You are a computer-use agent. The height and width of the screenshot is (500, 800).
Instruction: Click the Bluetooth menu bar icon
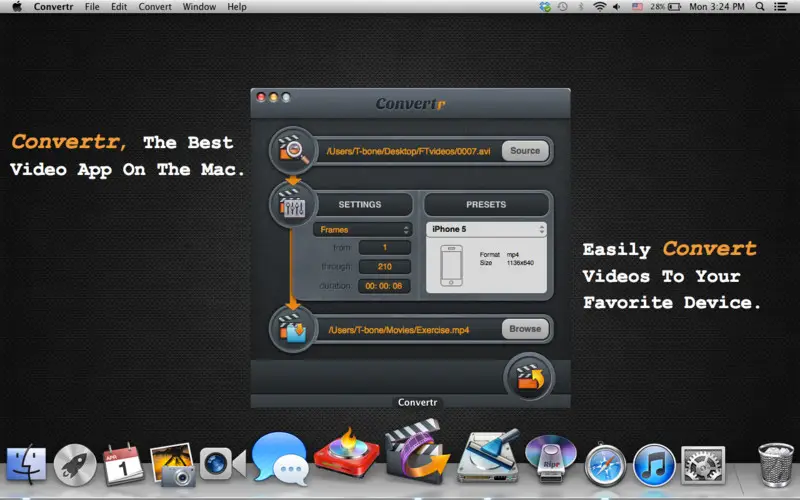[581, 7]
